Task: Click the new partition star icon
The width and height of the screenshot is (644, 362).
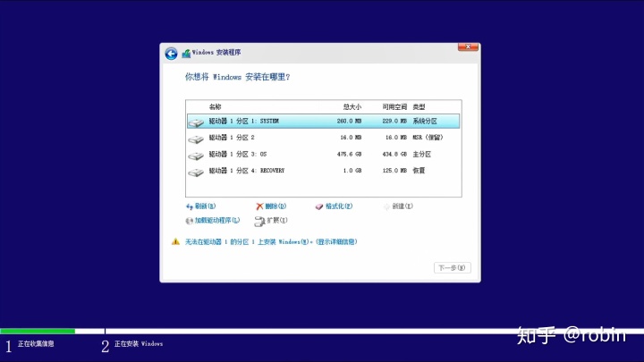Action: point(386,206)
